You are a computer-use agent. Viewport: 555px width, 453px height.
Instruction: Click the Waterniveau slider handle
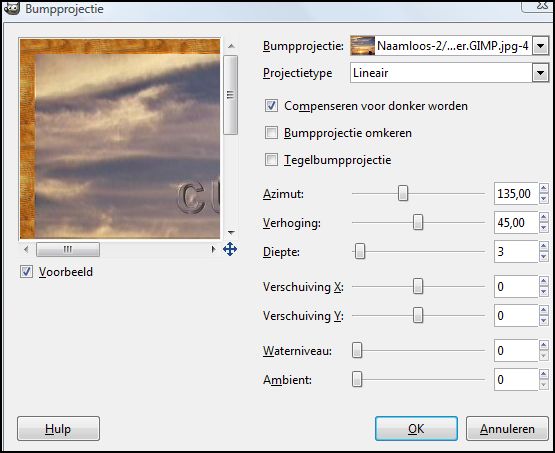357,350
